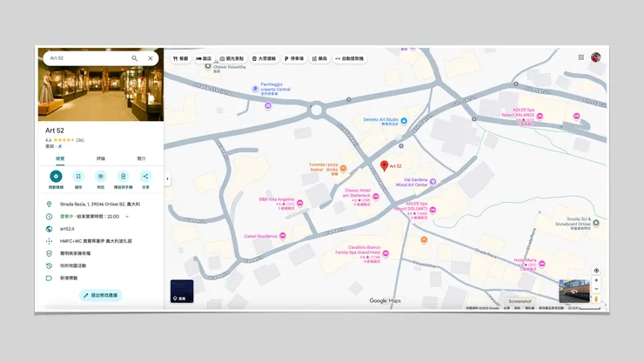Click the Cavallino Bianco Family Spa hotel pin
Screen dimensions: 644x362
(x=386, y=253)
